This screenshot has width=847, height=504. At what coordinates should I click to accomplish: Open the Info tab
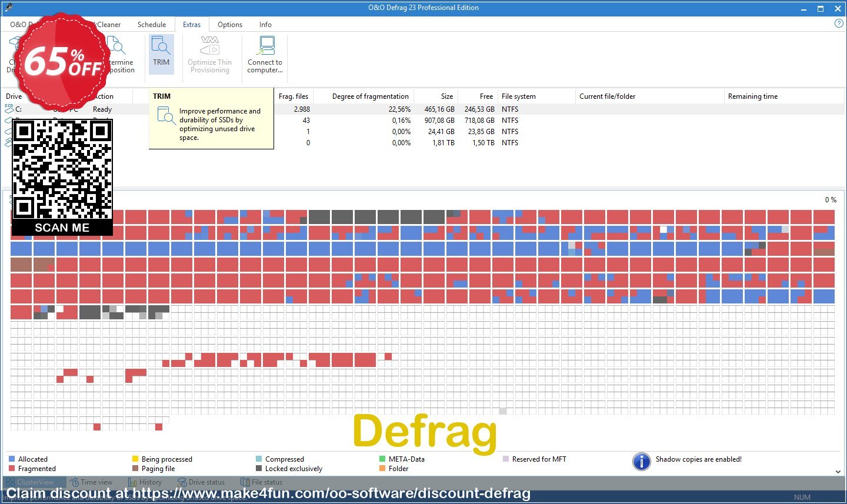pos(265,25)
